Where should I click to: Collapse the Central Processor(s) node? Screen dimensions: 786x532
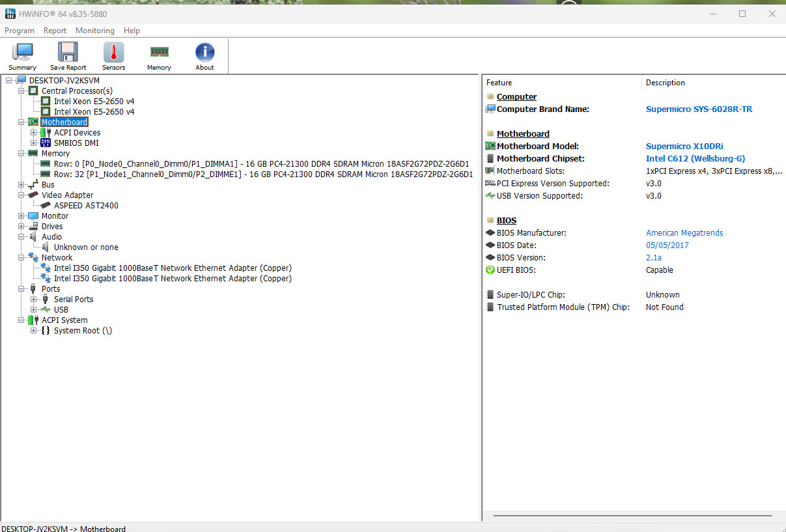point(21,91)
